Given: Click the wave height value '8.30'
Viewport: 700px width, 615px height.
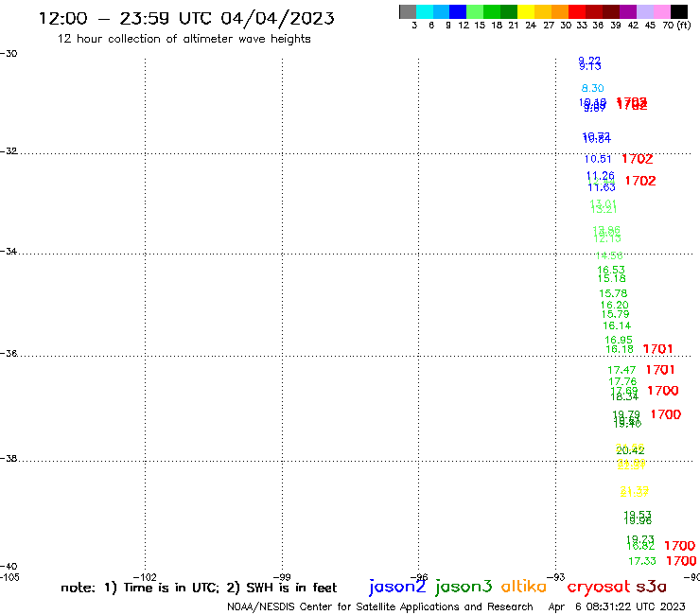Looking at the screenshot, I should tap(592, 88).
